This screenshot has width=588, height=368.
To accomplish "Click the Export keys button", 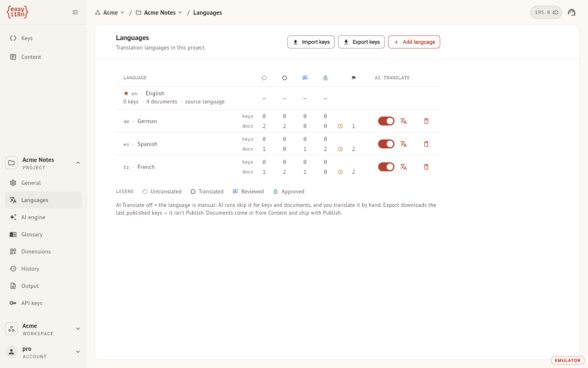I will tap(361, 42).
